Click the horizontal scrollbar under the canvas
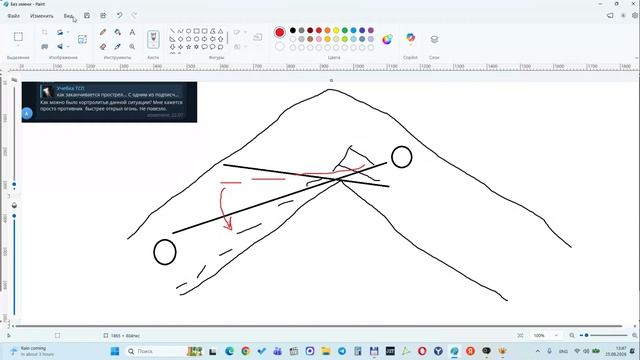The height and width of the screenshot is (360, 640). pyautogui.click(x=318, y=326)
